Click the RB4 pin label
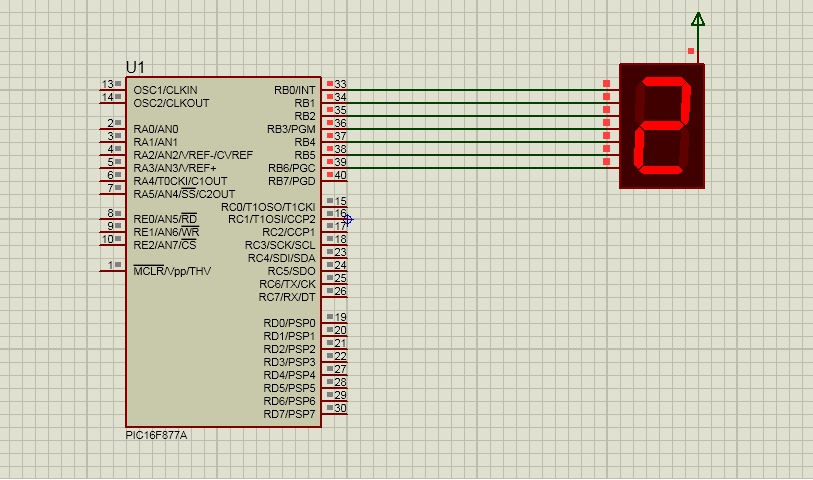The image size is (813, 480). [x=305, y=142]
